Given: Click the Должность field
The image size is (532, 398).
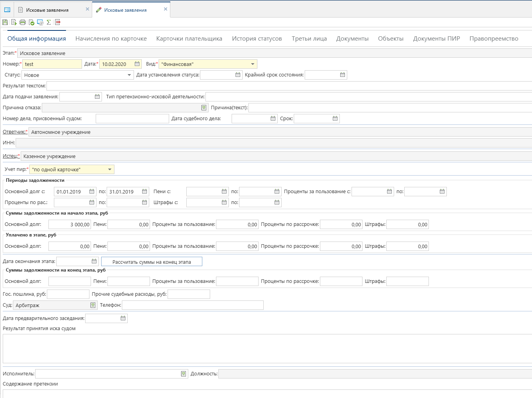Looking at the screenshot, I should (x=375, y=374).
